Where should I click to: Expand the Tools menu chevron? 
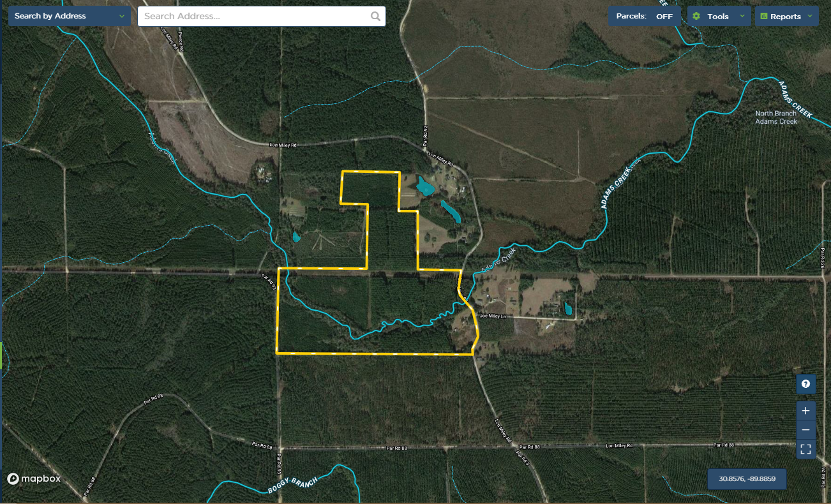point(742,17)
